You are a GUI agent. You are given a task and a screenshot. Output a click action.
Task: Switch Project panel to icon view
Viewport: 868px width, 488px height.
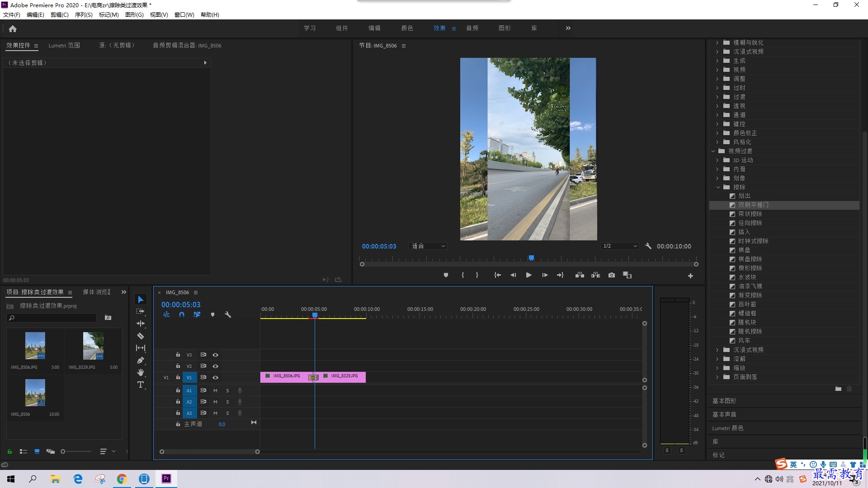coord(37,451)
